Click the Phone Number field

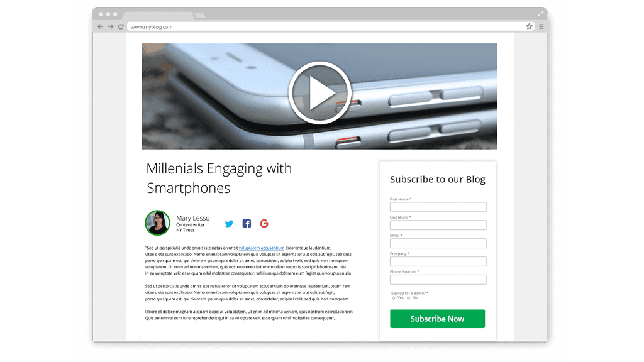click(438, 280)
